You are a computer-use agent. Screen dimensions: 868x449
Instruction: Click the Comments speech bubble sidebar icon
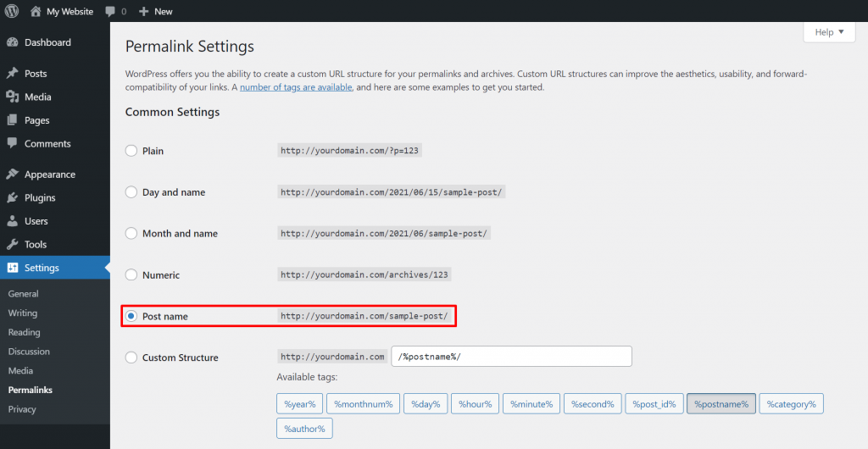pyautogui.click(x=12, y=143)
